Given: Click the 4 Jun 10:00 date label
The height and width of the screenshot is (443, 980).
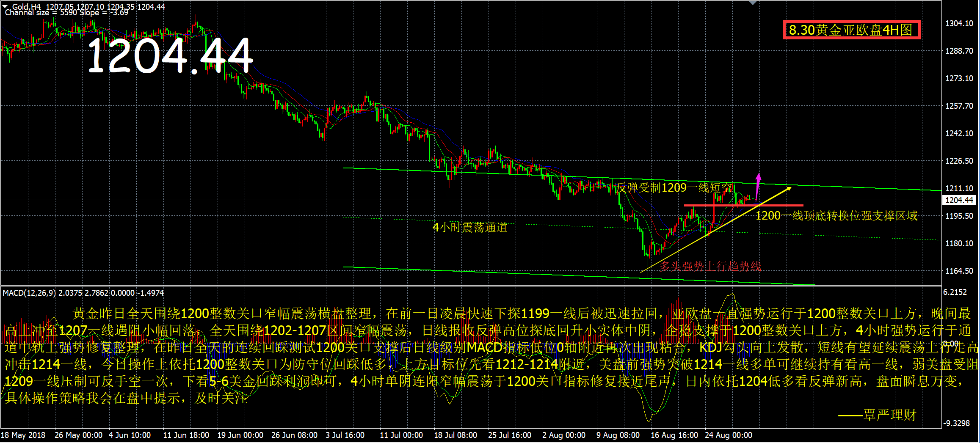Looking at the screenshot, I should click(x=130, y=435).
